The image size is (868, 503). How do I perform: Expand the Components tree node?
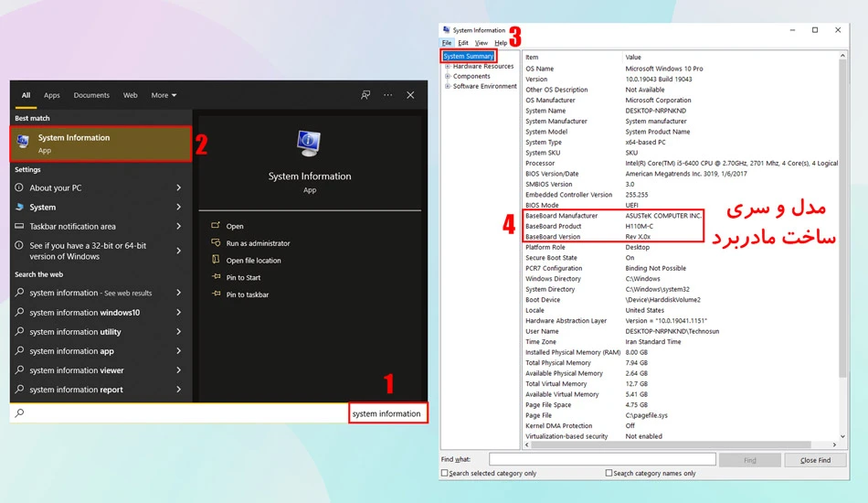click(x=448, y=77)
